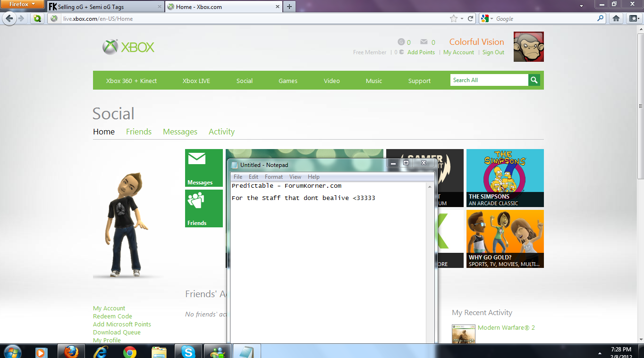Open Xbox LIVE nav item
The width and height of the screenshot is (644, 358).
pyautogui.click(x=196, y=81)
